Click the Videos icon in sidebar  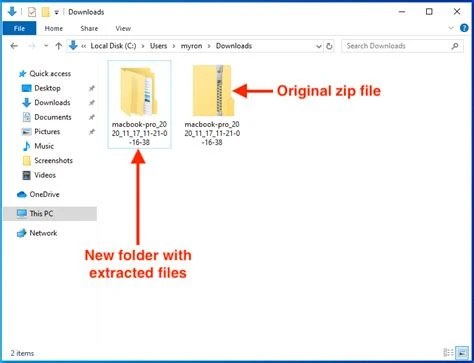[x=26, y=175]
